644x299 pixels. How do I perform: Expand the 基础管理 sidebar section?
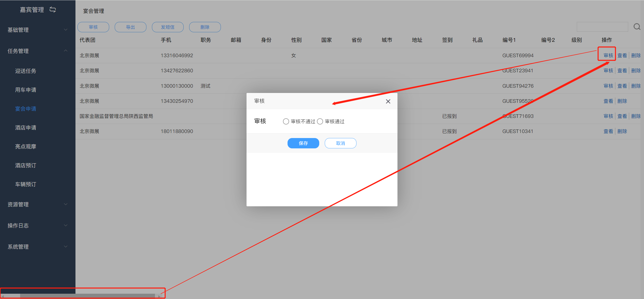(38, 30)
